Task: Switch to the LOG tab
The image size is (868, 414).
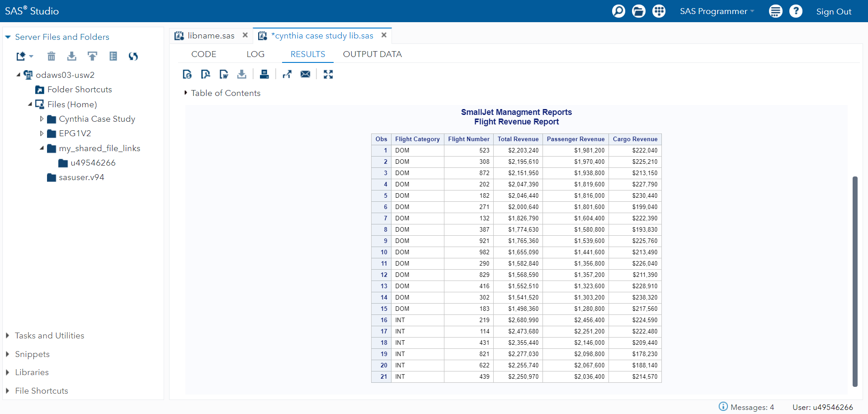Action: [x=255, y=54]
